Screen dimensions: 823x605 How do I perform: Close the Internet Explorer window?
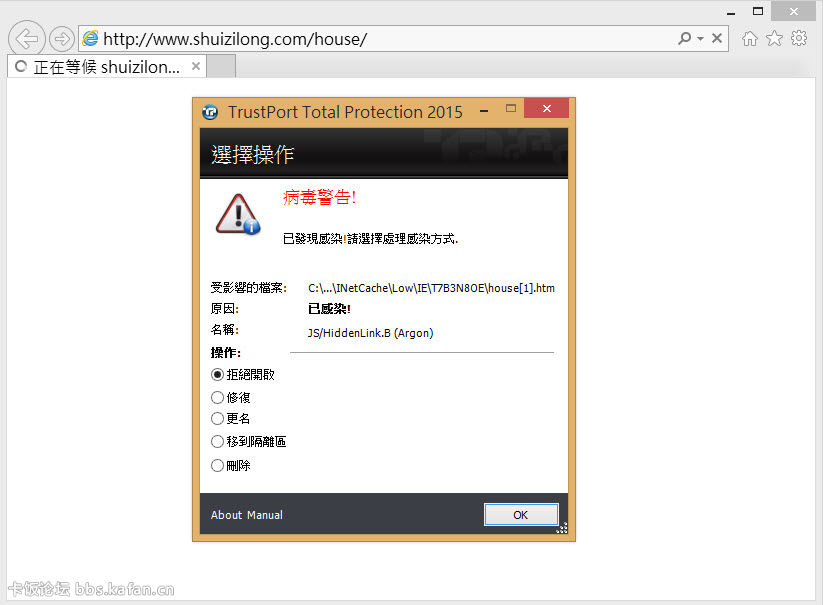coord(793,11)
